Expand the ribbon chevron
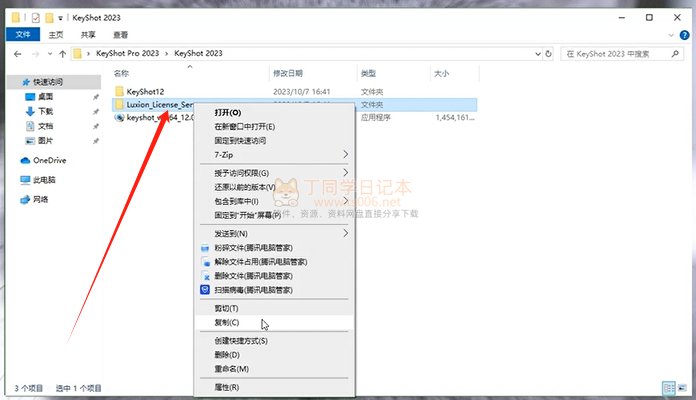This screenshot has height=400, width=696. pyautogui.click(x=671, y=35)
